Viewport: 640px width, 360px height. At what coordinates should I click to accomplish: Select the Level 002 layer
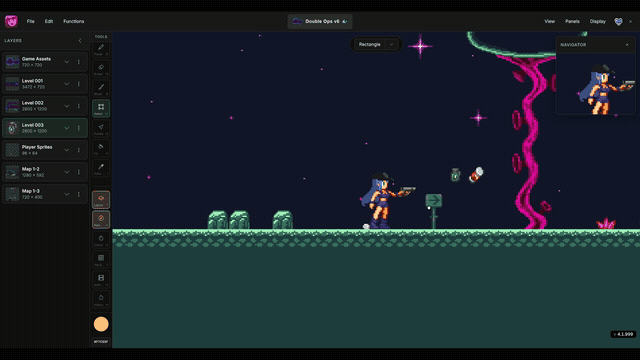45,106
